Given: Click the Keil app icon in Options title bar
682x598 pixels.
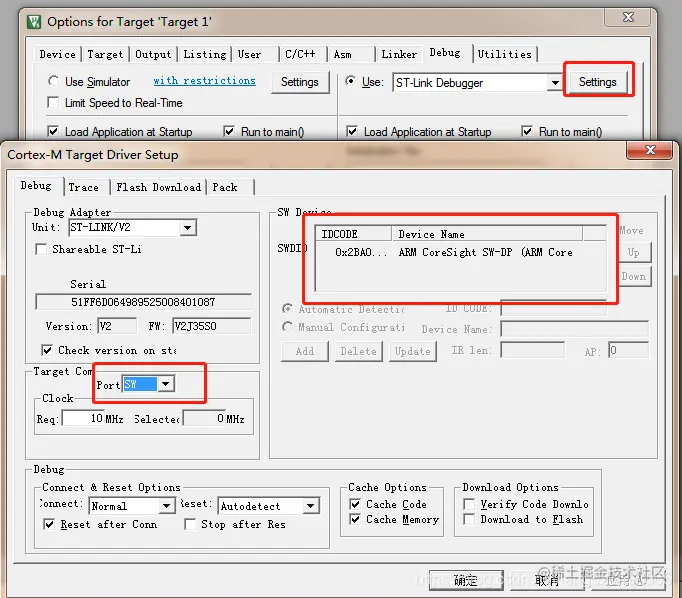Looking at the screenshot, I should click(x=33, y=21).
